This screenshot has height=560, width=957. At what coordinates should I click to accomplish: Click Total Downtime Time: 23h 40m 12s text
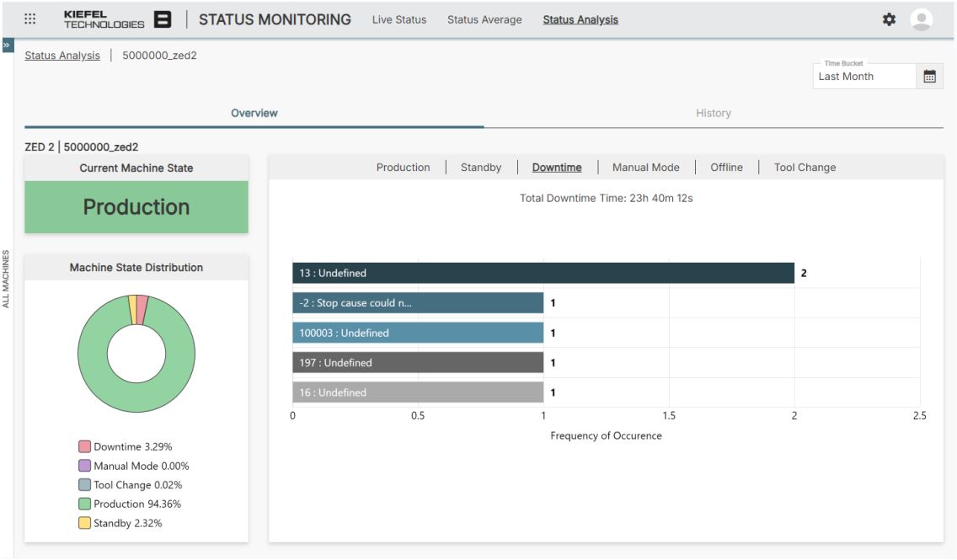click(x=606, y=198)
